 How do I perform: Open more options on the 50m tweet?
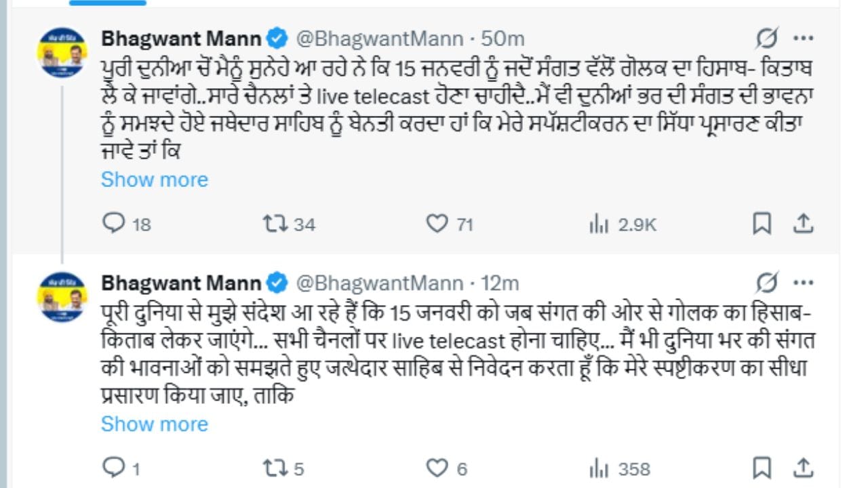pos(804,39)
